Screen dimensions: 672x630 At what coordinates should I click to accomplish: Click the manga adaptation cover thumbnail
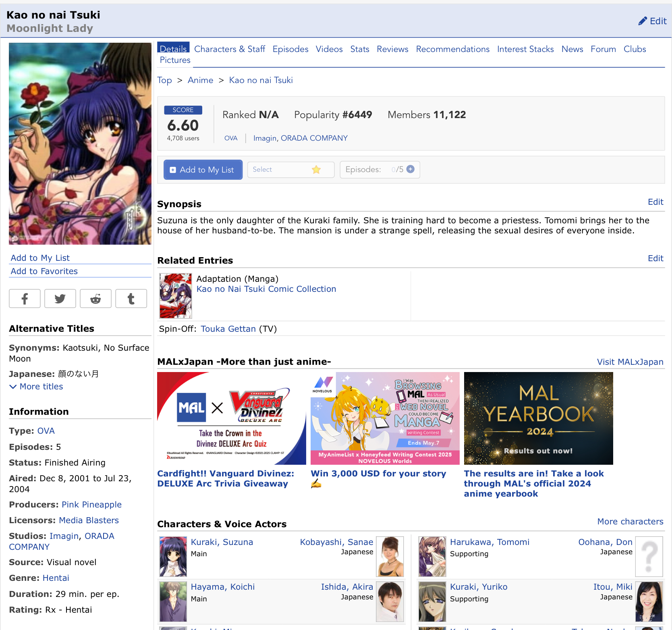pyautogui.click(x=176, y=296)
